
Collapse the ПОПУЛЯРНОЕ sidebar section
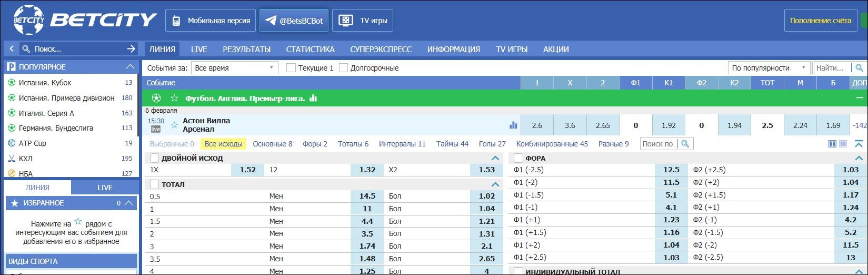click(x=130, y=67)
